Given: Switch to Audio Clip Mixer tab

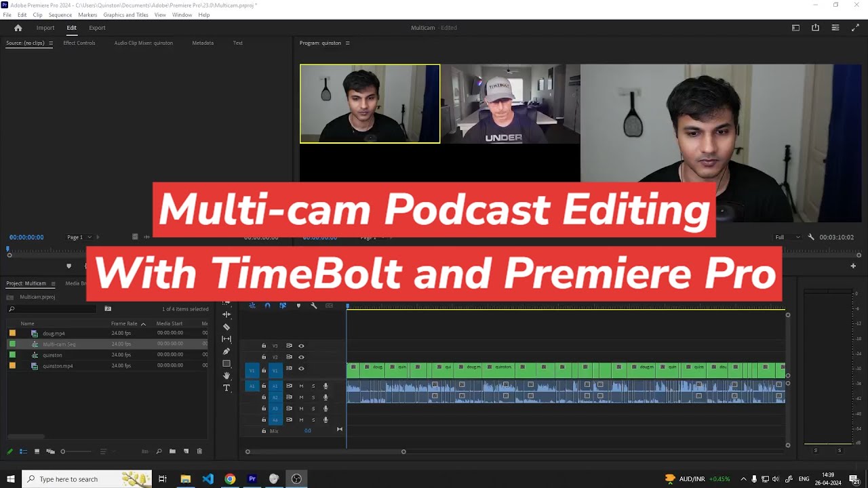Looking at the screenshot, I should tap(143, 43).
